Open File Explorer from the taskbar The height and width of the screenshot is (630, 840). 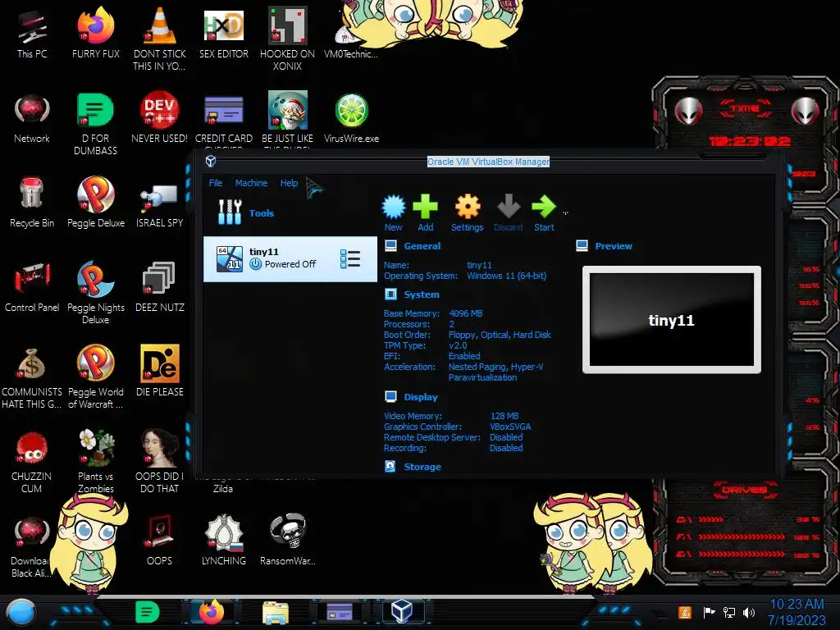276,612
